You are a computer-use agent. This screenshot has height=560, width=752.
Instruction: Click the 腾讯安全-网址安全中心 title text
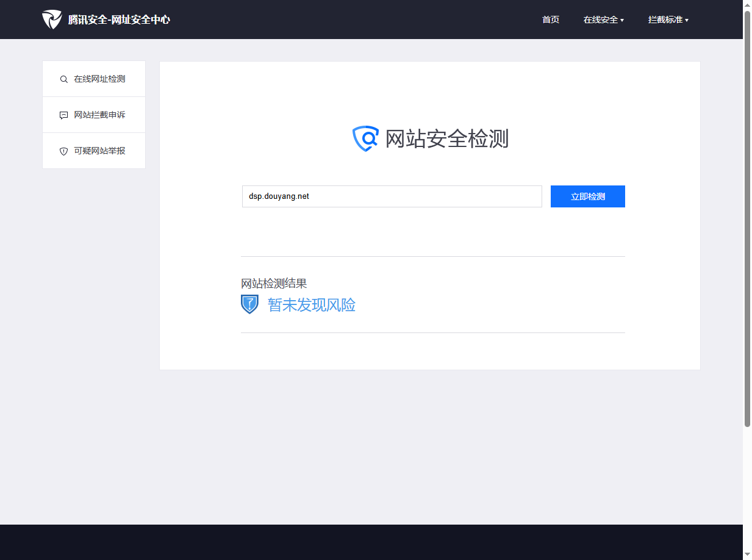point(119,20)
